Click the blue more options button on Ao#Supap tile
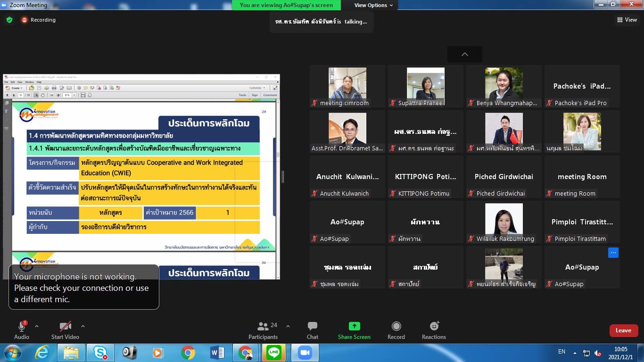 (613, 253)
